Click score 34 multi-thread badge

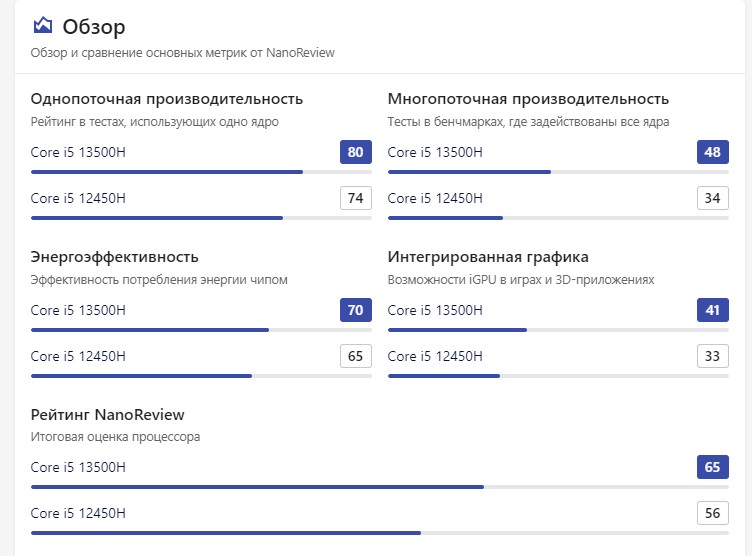713,198
